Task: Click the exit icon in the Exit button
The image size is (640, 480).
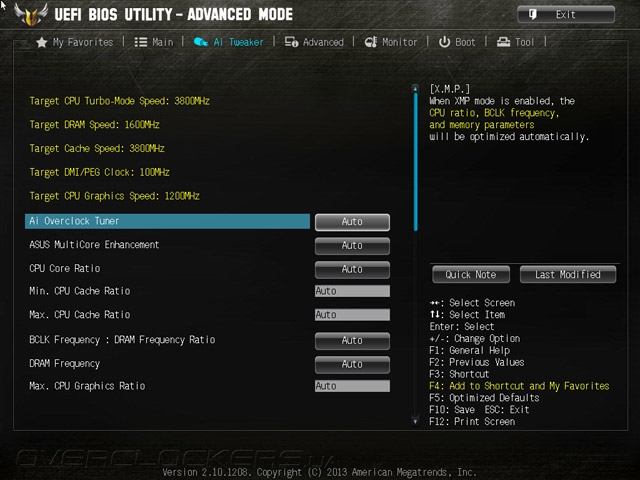Action: tap(533, 15)
